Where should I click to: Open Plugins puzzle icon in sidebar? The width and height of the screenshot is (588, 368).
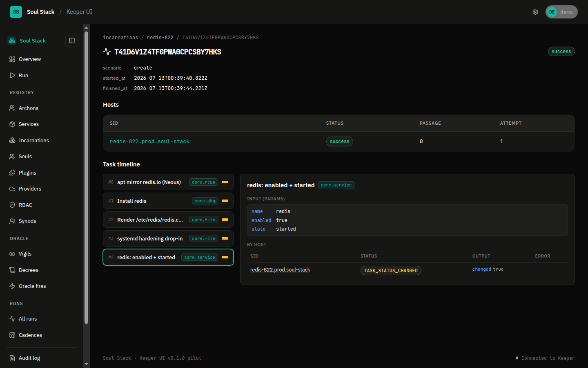[12, 173]
